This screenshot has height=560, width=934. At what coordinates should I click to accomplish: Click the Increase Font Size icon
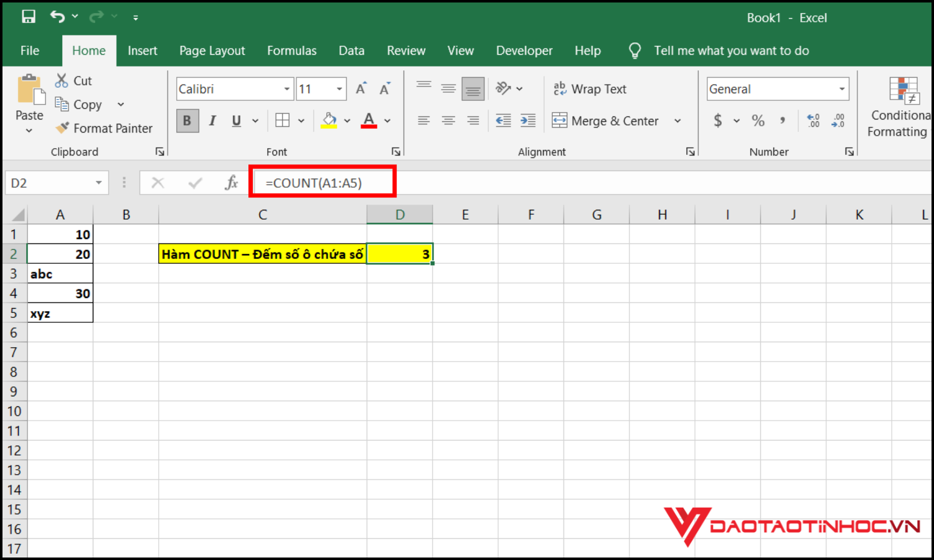[x=361, y=89]
